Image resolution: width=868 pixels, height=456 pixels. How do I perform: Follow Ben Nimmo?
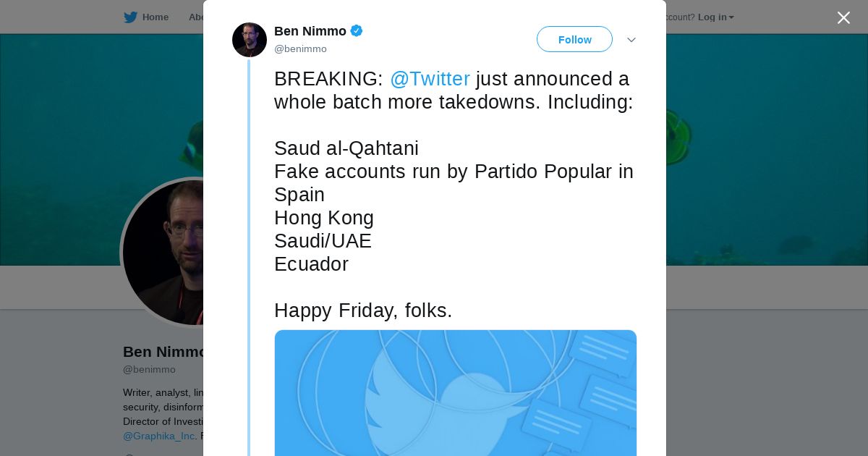tap(574, 40)
